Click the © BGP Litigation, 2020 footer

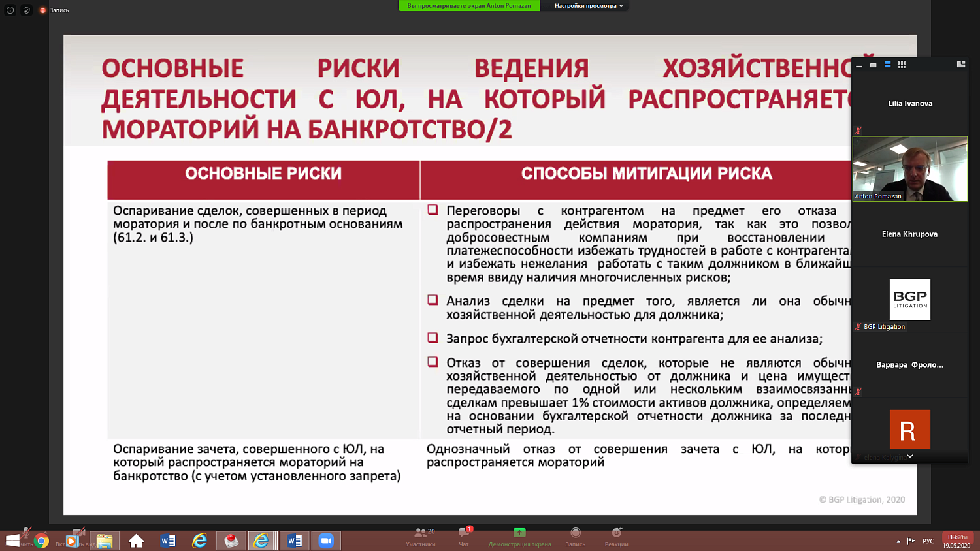point(862,500)
